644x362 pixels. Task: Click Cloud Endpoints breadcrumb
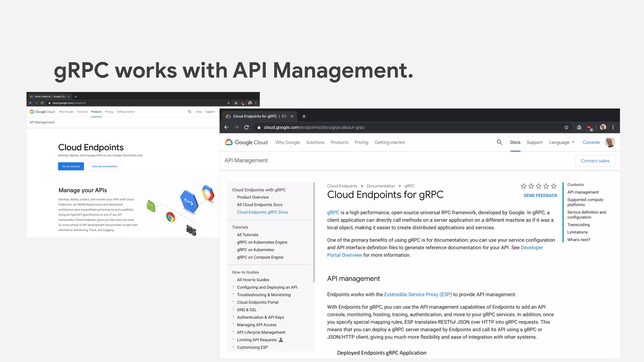[342, 186]
